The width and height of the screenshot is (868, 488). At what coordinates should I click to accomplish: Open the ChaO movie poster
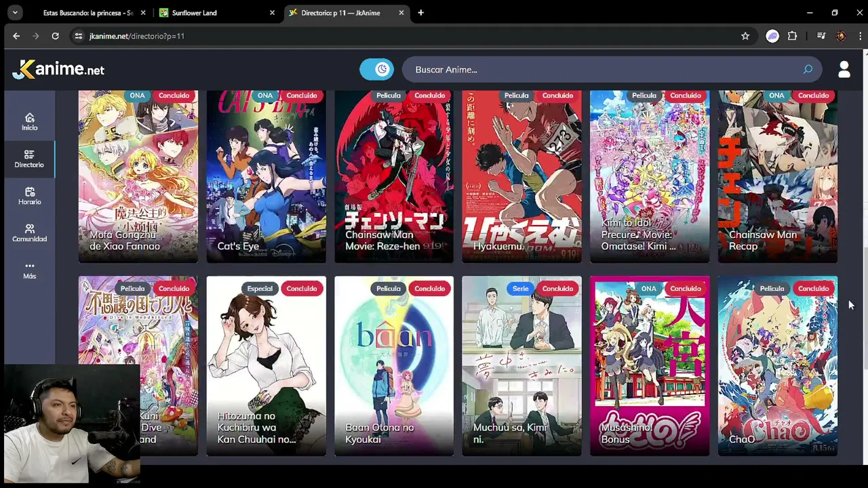778,366
